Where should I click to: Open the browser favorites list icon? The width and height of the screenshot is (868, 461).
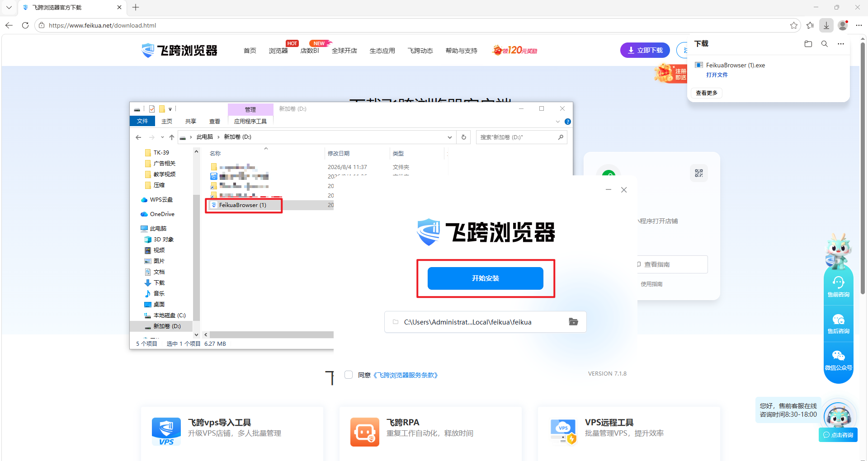tap(810, 25)
